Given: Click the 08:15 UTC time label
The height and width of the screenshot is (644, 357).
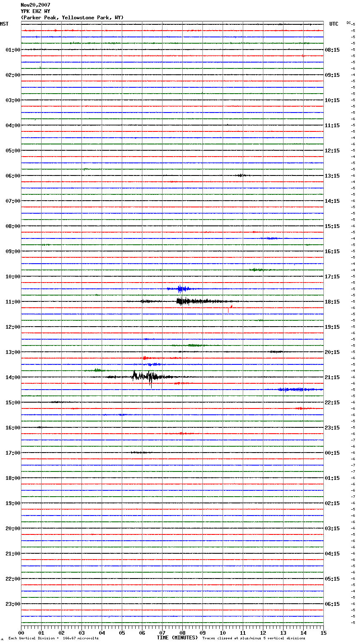Looking at the screenshot, I should [x=332, y=50].
